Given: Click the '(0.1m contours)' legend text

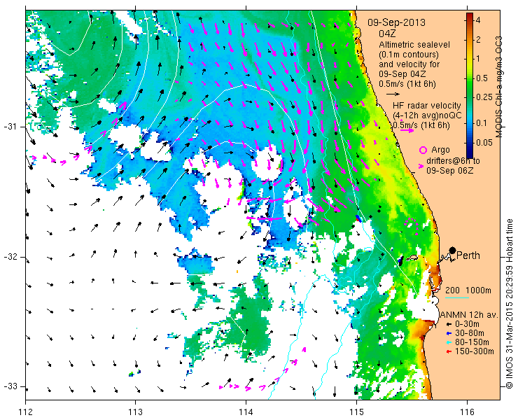Looking at the screenshot, I should click(409, 54).
